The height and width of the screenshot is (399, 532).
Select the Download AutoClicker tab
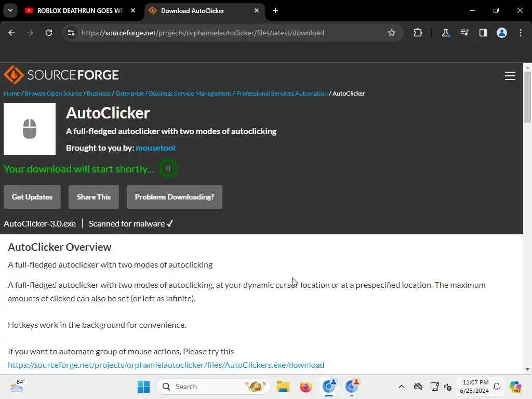pos(204,10)
